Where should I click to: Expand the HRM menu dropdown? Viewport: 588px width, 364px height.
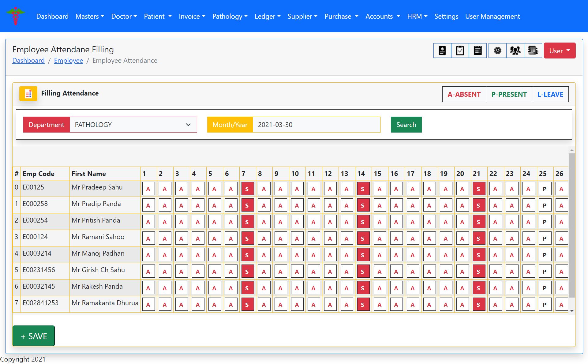pos(417,16)
